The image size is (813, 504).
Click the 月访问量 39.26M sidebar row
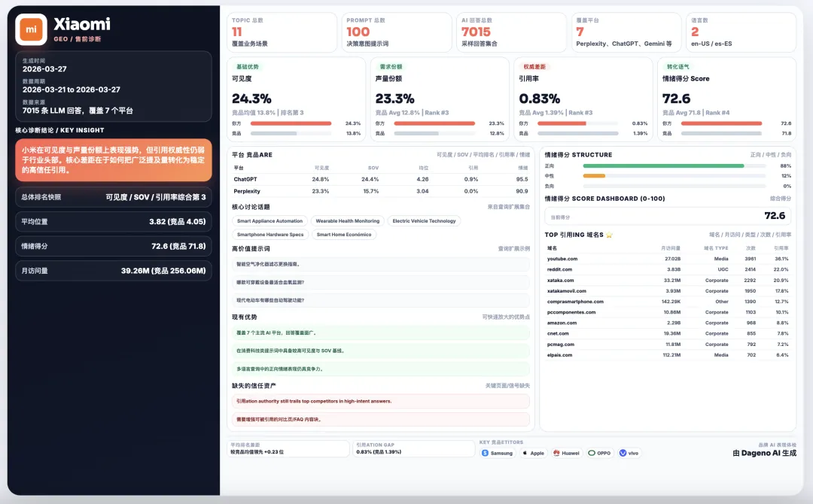(114, 270)
